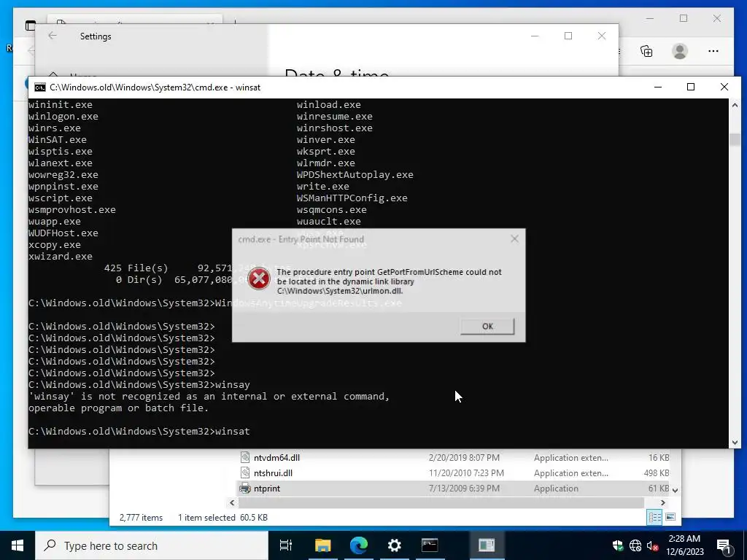Click WPDShextAutoplay.exe in the cmd listing
The image size is (747, 560).
[x=355, y=175]
